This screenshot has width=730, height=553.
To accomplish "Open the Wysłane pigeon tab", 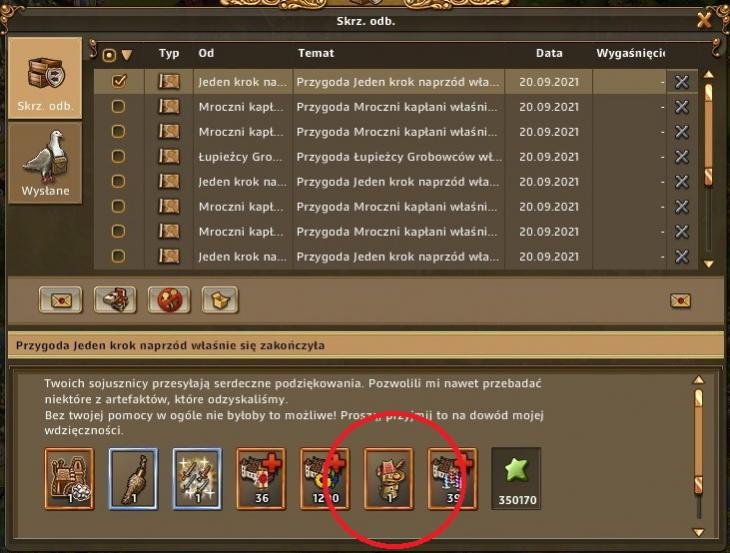I will coord(45,163).
